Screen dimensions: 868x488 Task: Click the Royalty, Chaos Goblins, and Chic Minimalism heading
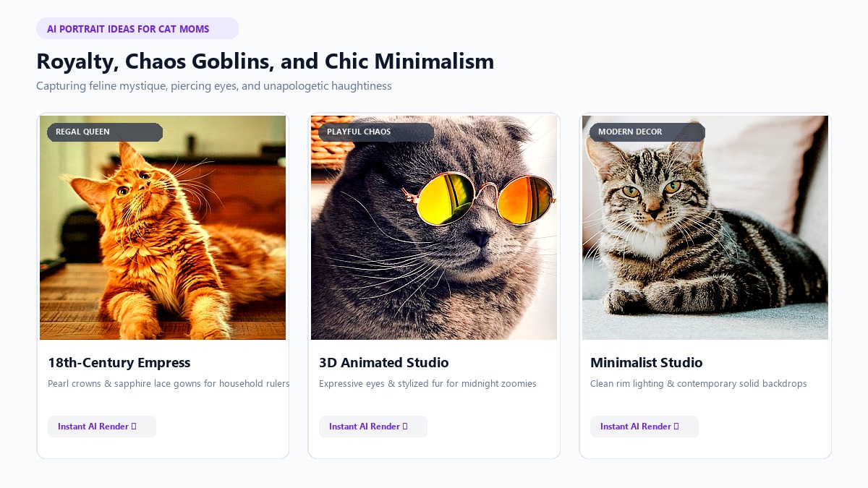pos(265,61)
